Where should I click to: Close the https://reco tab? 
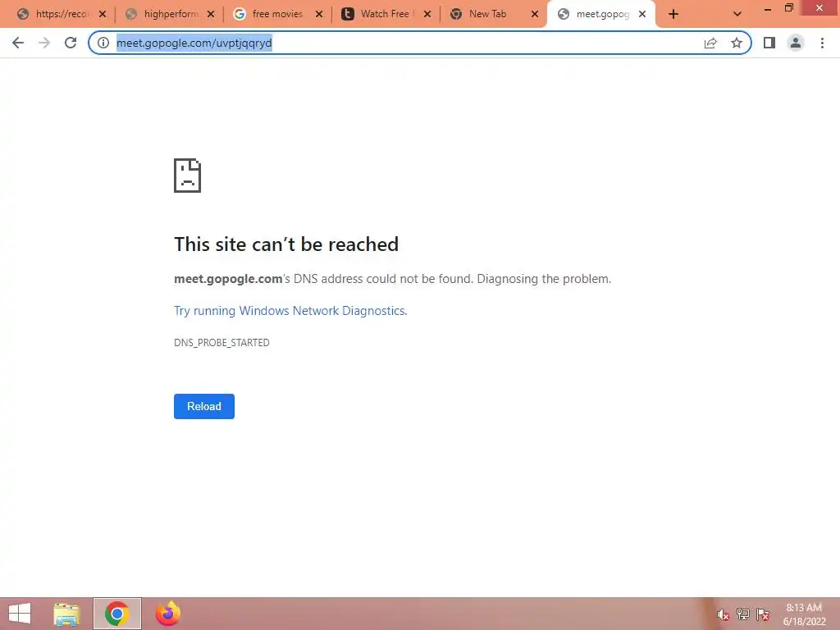103,15
